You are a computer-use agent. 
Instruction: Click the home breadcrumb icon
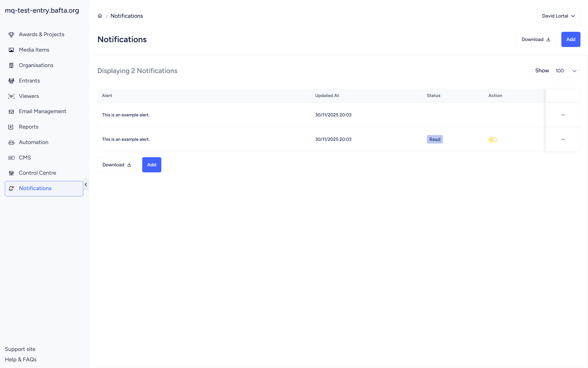tap(100, 16)
